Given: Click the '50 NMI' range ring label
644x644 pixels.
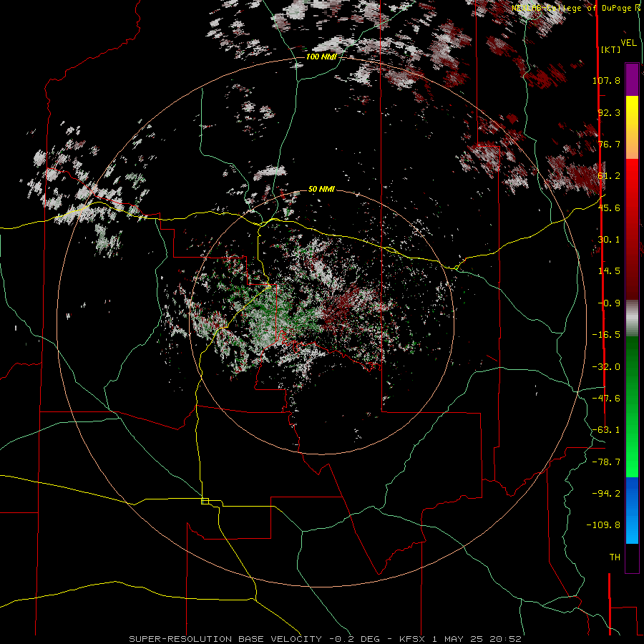Looking at the screenshot, I should [x=321, y=190].
